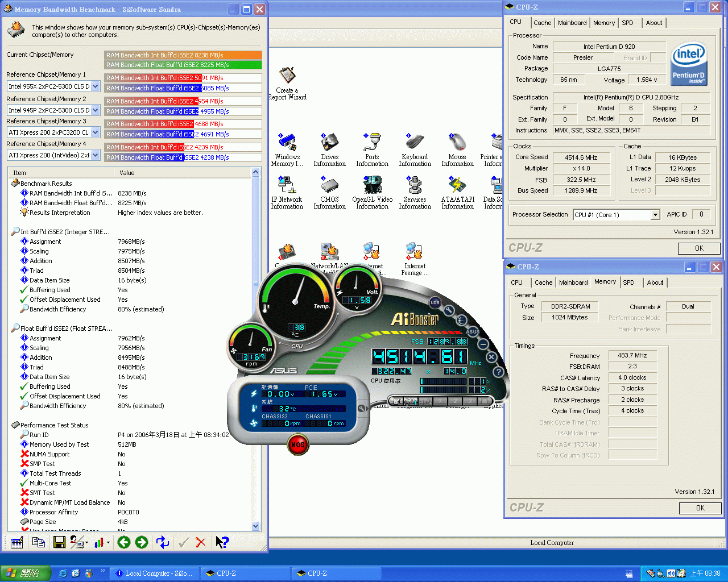Select CPU tab in lower CPU-Z window
This screenshot has width=728, height=582.
click(x=516, y=282)
